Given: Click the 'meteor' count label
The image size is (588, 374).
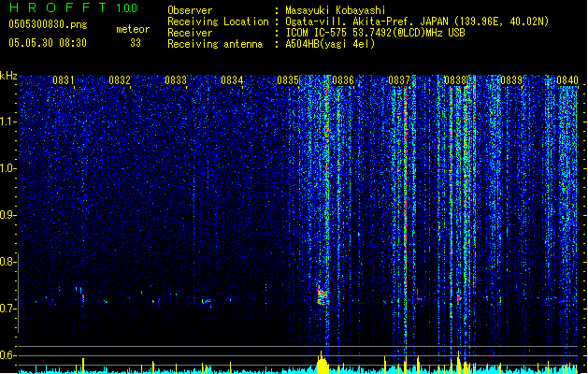Looking at the screenshot, I should pyautogui.click(x=133, y=29).
